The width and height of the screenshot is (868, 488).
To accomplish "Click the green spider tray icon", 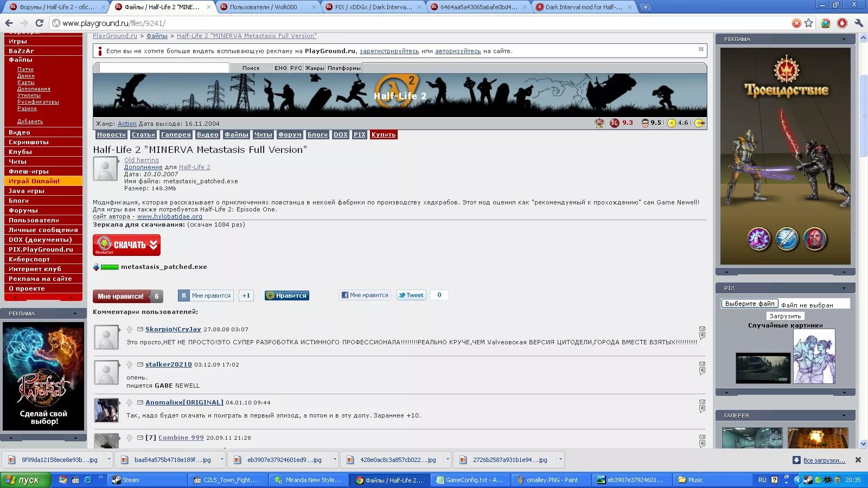I will pyautogui.click(x=828, y=480).
